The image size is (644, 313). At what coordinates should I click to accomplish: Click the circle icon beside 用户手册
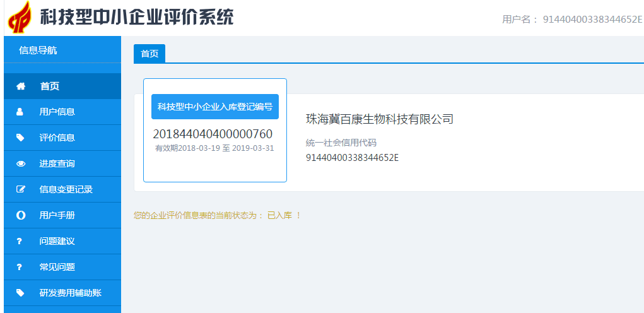click(x=21, y=215)
